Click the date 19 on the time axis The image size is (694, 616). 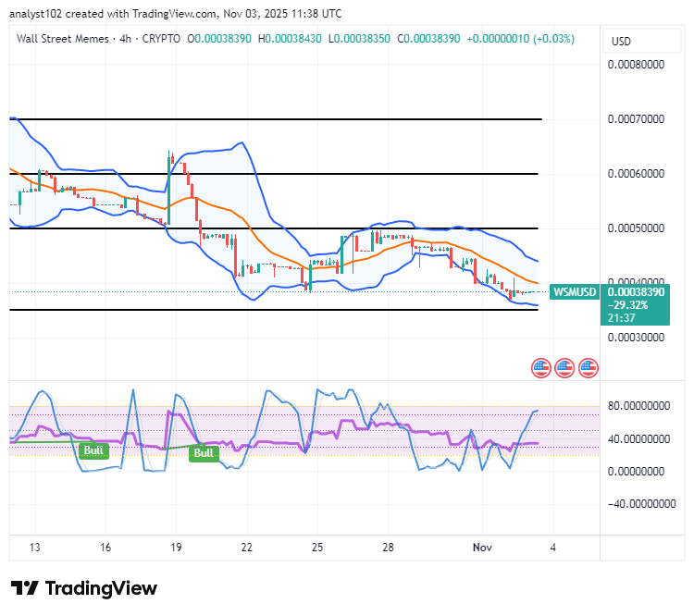pos(176,548)
